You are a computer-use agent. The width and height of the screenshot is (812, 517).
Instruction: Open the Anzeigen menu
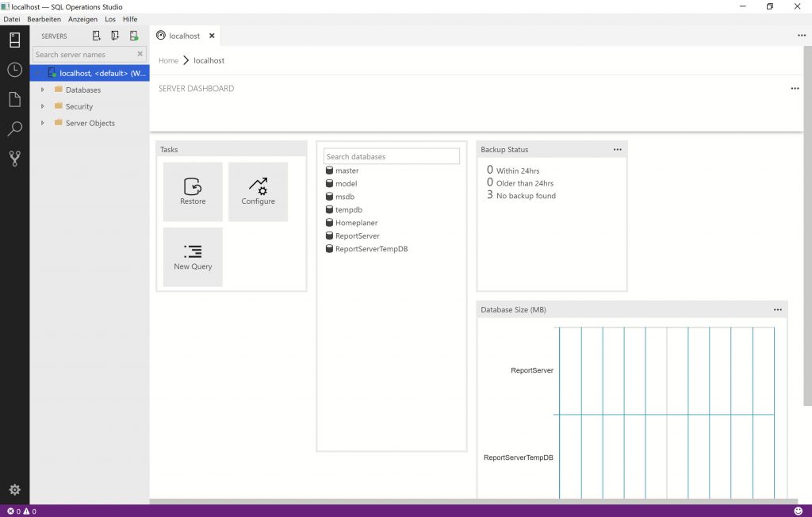point(82,19)
